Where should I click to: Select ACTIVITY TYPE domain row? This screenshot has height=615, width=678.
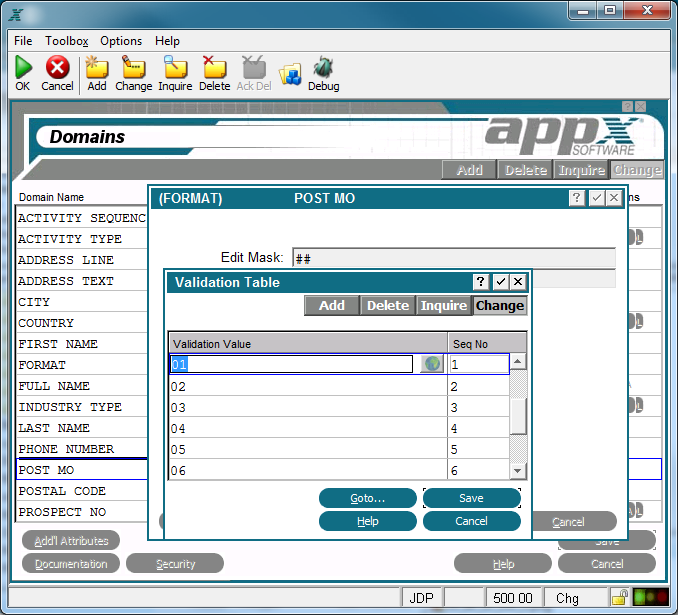pyautogui.click(x=82, y=238)
